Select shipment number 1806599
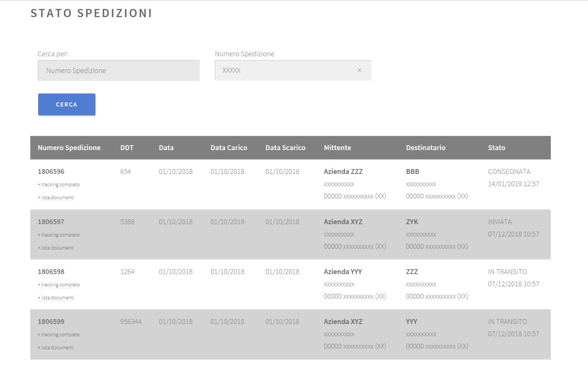This screenshot has width=588, height=368. pyautogui.click(x=51, y=322)
